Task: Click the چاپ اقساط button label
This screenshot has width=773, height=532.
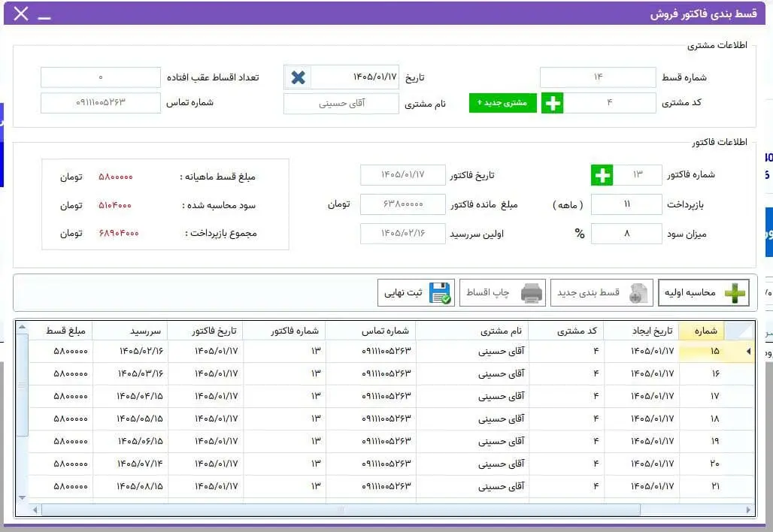Action: (487, 292)
